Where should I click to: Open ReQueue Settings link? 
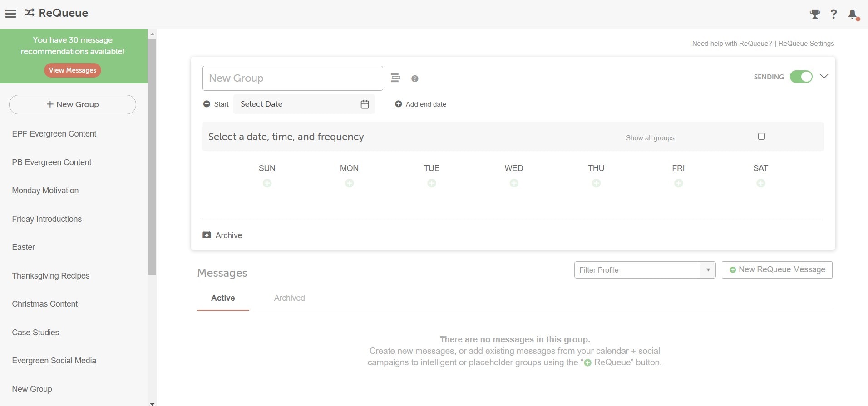[x=806, y=44]
